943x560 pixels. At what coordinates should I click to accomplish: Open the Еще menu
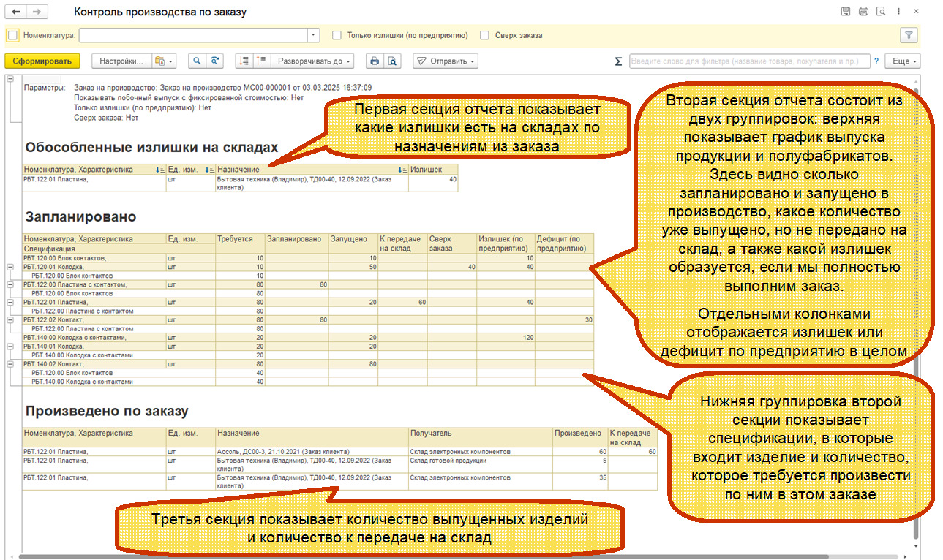(x=903, y=61)
